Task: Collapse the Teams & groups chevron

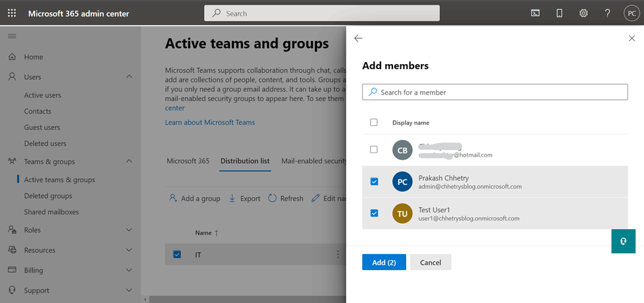Action: click(x=129, y=161)
